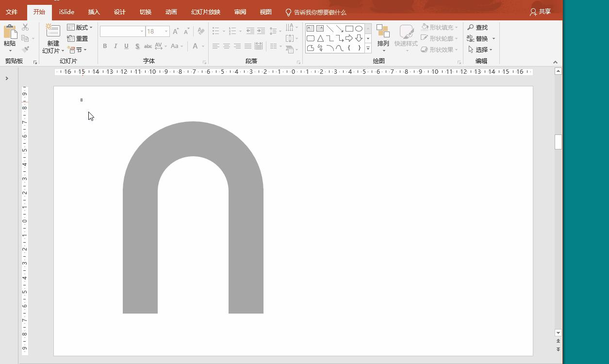Toggle Italic text formatting

click(x=115, y=46)
